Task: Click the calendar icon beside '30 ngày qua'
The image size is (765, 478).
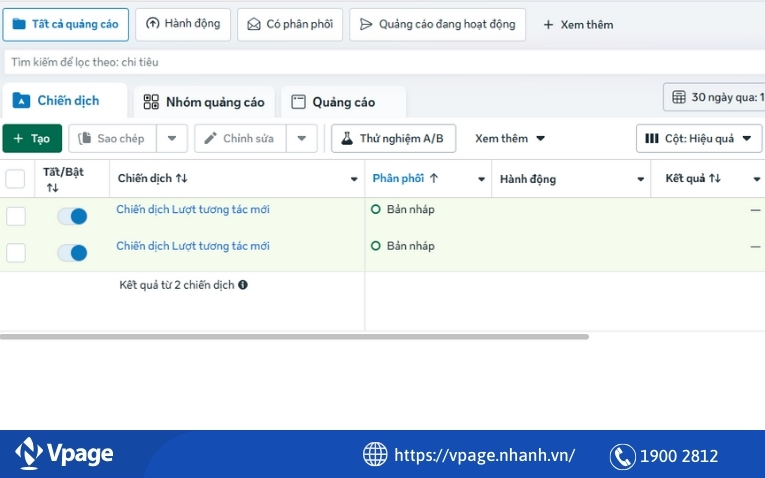Action: 679,97
